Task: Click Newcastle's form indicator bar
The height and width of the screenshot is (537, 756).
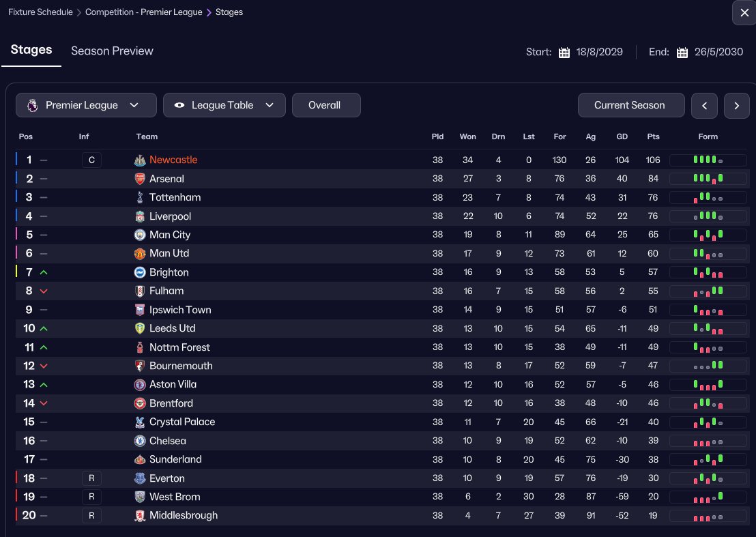Action: pos(708,160)
